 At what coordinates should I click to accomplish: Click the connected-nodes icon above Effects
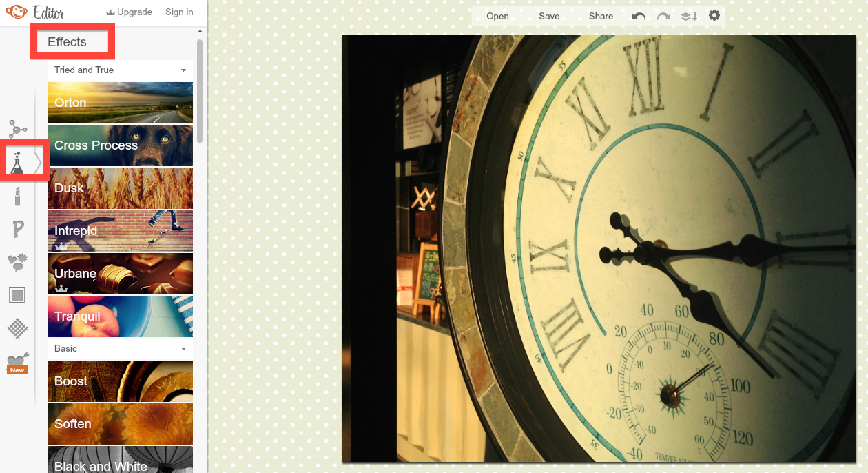coord(17,129)
